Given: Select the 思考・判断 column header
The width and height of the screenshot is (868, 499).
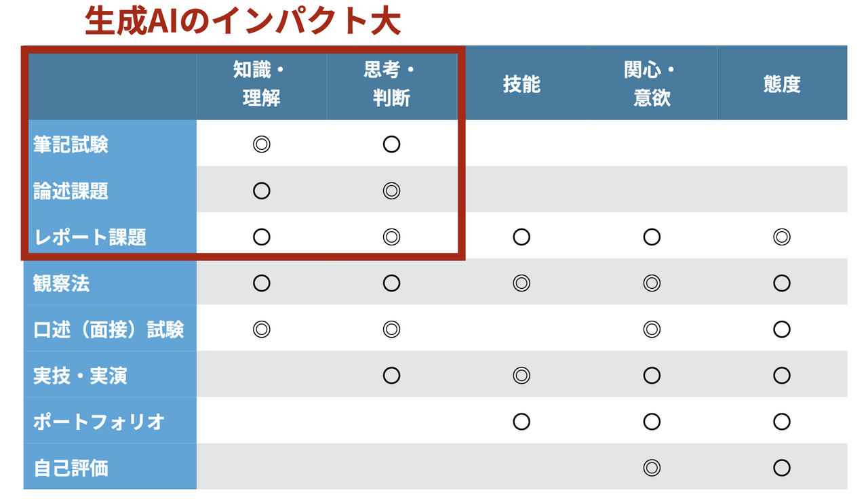Looking at the screenshot, I should pos(391,83).
